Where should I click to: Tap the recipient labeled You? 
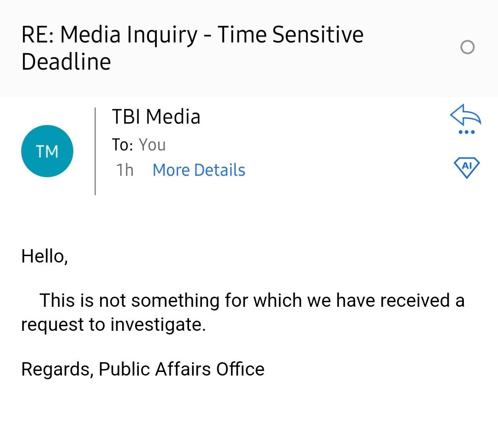tap(152, 145)
